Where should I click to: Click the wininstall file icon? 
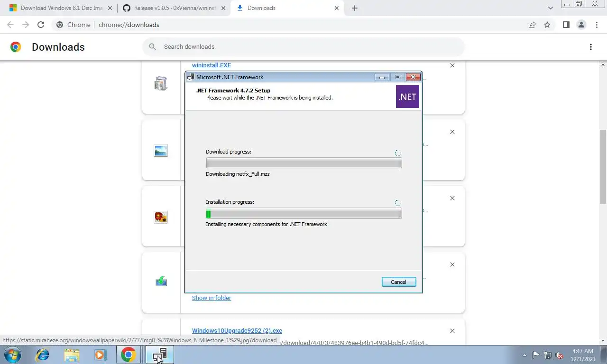click(x=161, y=83)
